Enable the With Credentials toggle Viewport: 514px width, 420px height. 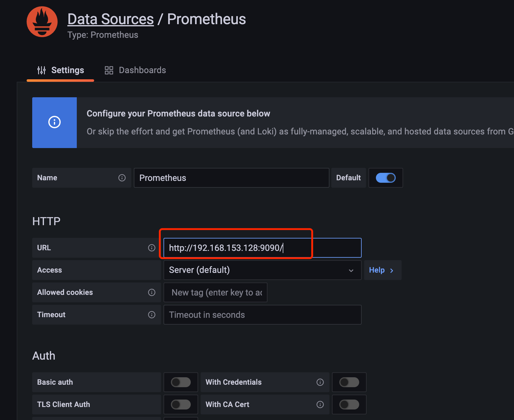[349, 382]
